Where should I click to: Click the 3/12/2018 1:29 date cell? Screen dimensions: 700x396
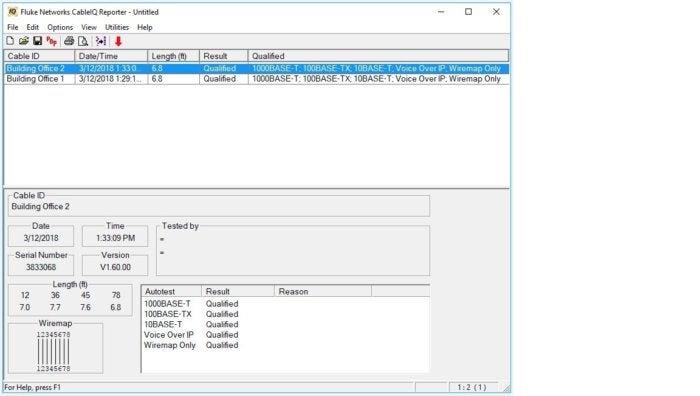pyautogui.click(x=110, y=79)
